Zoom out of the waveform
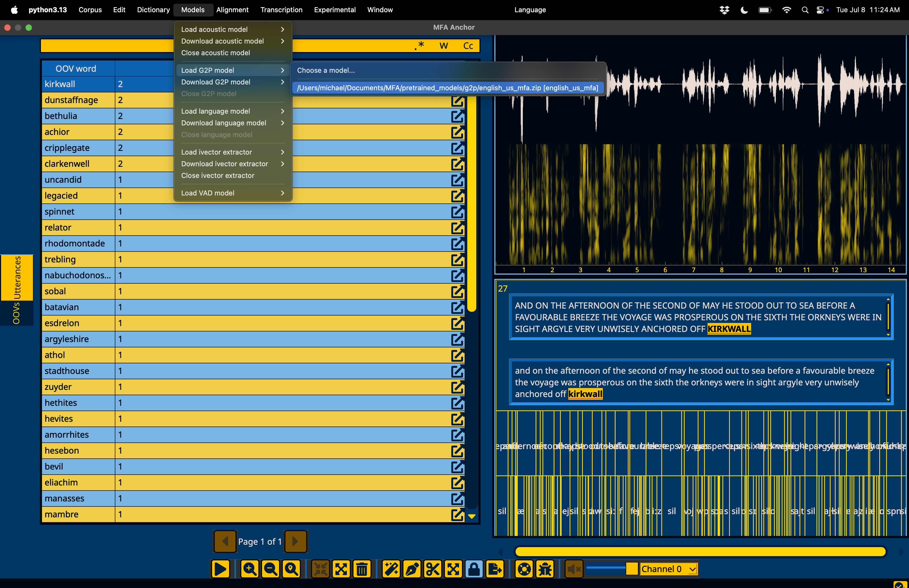Viewport: 909px width, 588px height. tap(270, 569)
